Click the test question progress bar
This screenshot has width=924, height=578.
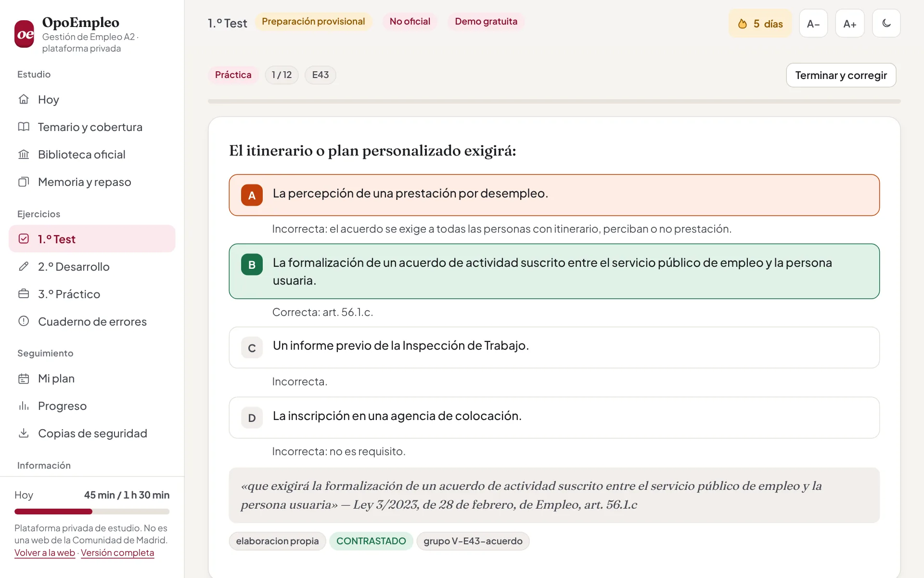point(554,101)
